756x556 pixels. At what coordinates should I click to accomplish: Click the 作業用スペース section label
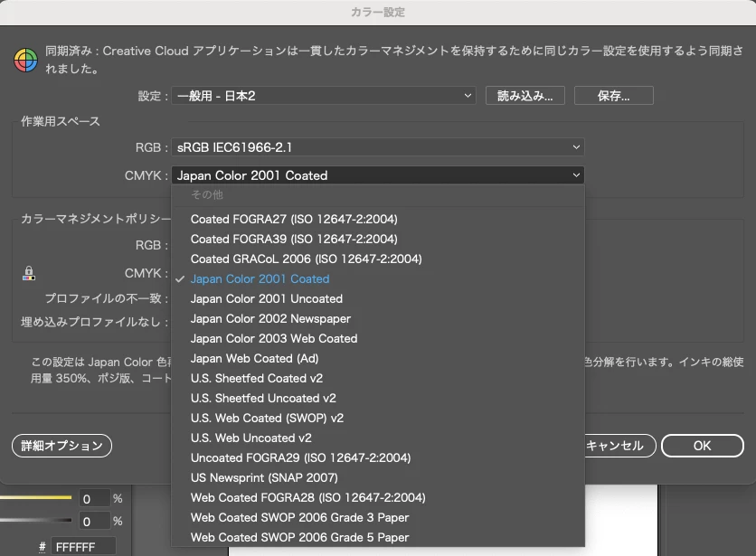tap(61, 121)
